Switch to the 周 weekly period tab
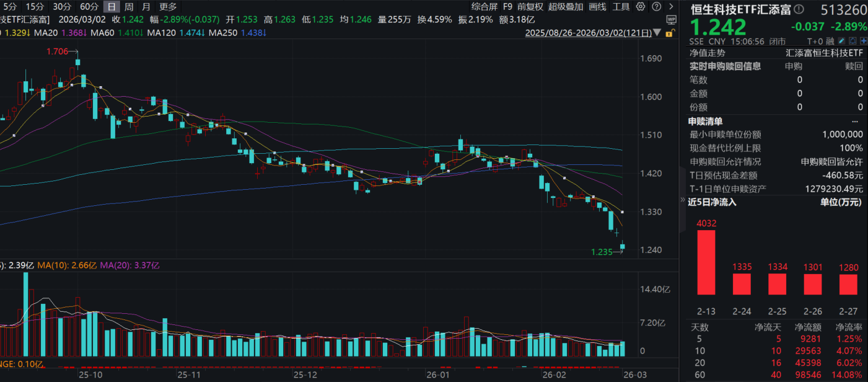868x382 pixels. (x=128, y=7)
